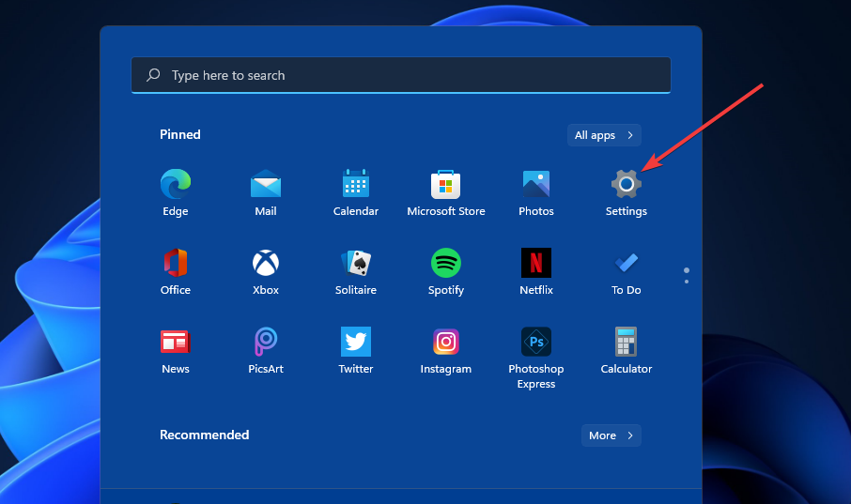
Task: Launch the Mail app
Action: coord(266,184)
